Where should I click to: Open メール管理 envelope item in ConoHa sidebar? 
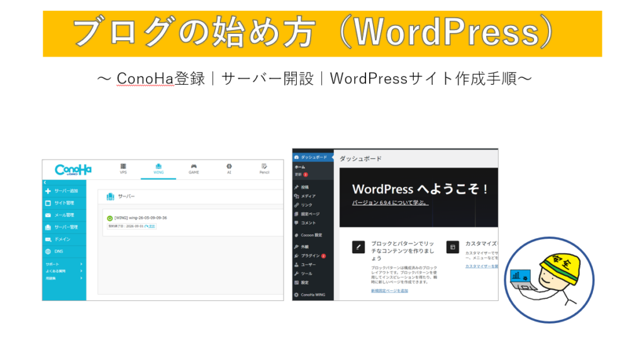pyautogui.click(x=64, y=215)
